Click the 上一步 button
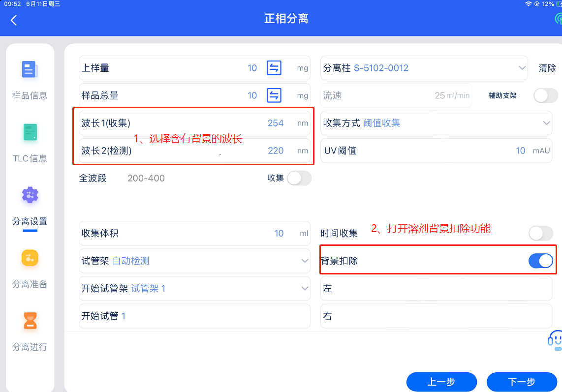Screen dimensions: 562x392 (441, 382)
